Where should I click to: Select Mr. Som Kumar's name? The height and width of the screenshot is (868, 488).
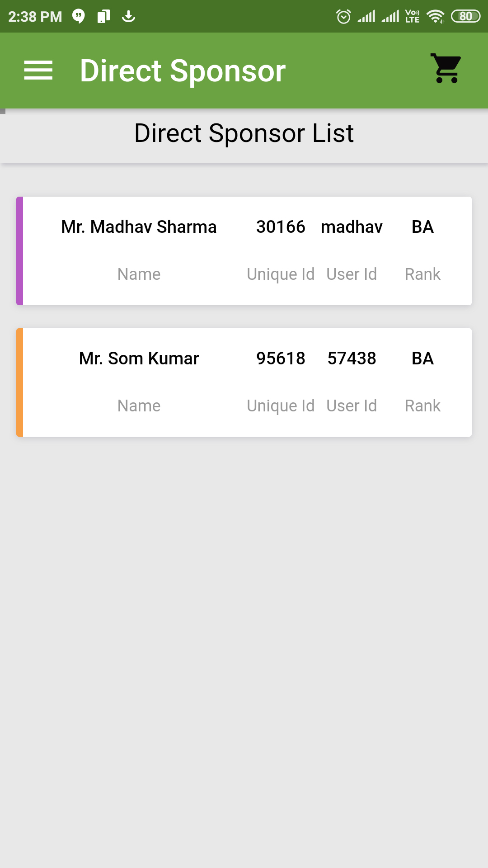point(139,359)
